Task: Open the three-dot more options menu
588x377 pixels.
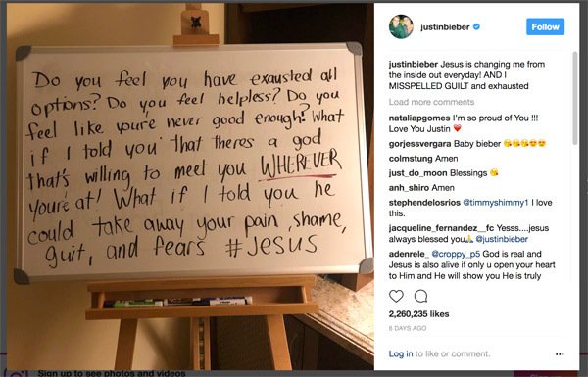Action: coord(560,354)
